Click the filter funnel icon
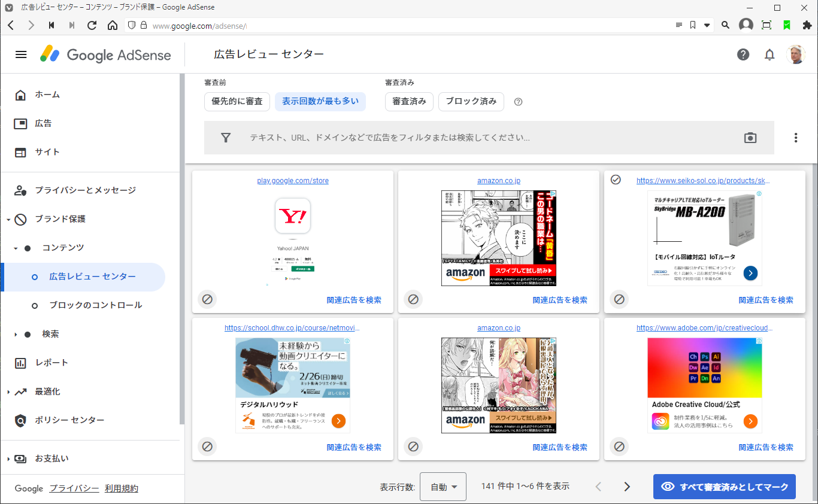The width and height of the screenshot is (818, 504). (x=226, y=138)
